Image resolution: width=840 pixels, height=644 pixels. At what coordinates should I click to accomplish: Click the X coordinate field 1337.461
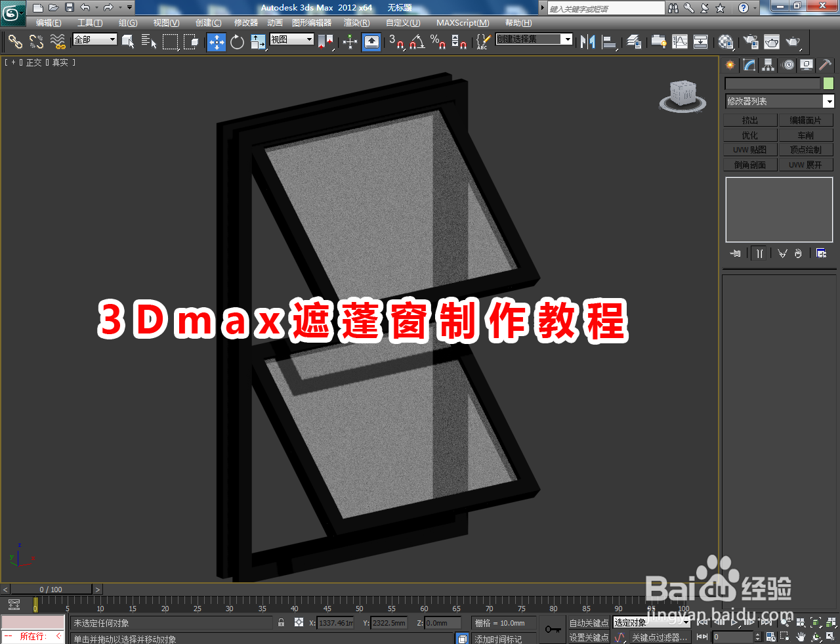click(x=335, y=623)
